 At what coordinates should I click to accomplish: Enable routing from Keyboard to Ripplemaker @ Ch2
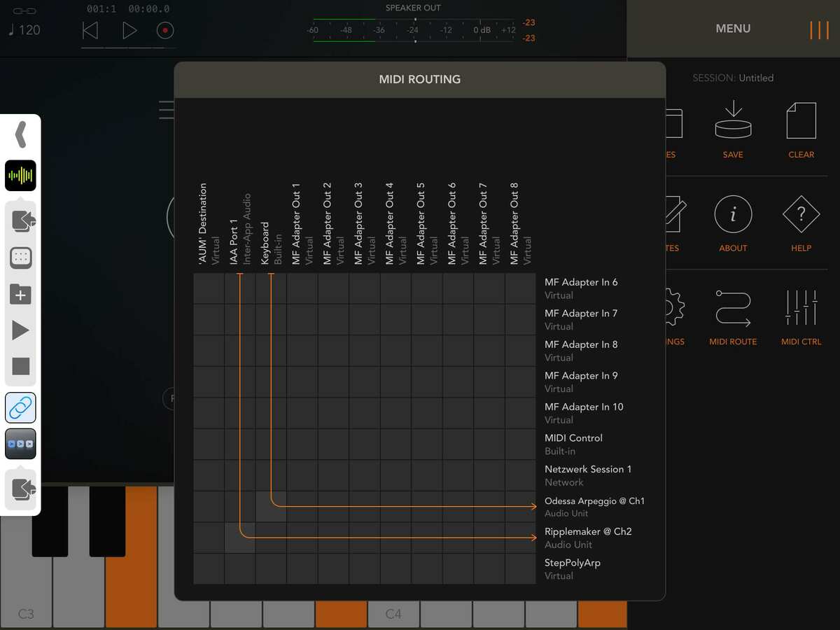coord(271,538)
